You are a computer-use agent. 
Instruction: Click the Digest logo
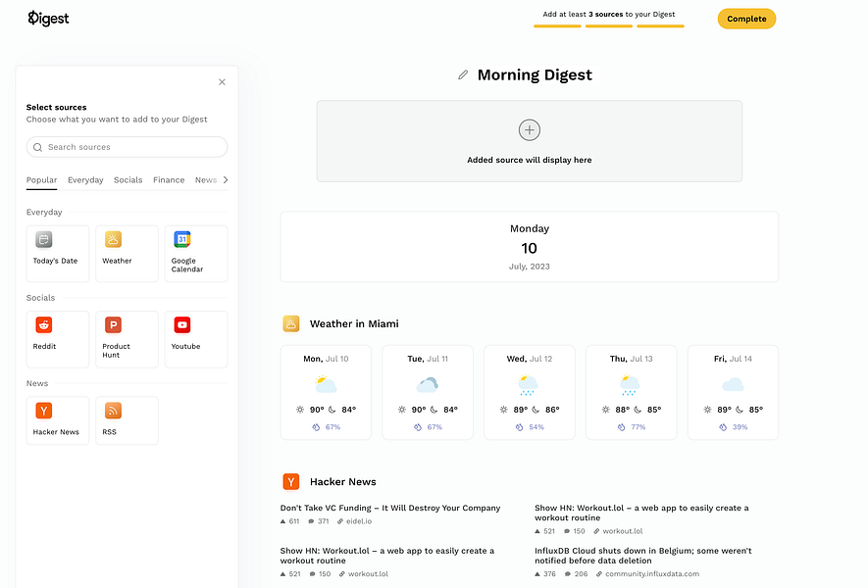click(x=48, y=19)
